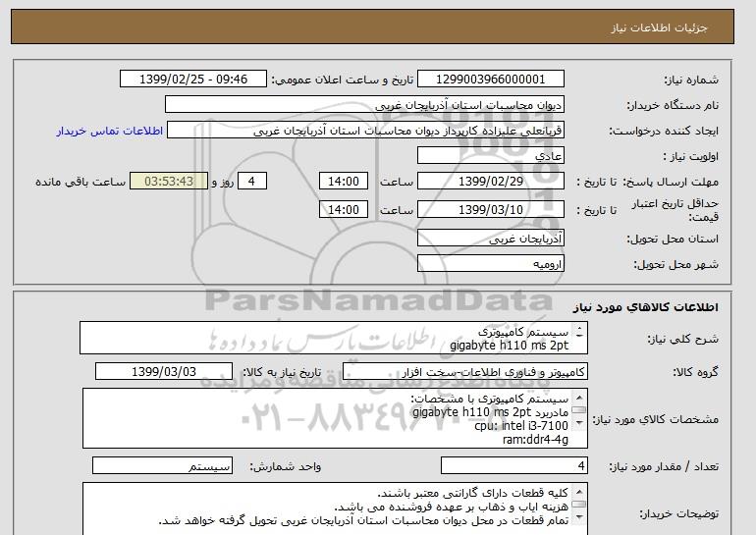Click the توضیحات خریدار label

(x=678, y=513)
